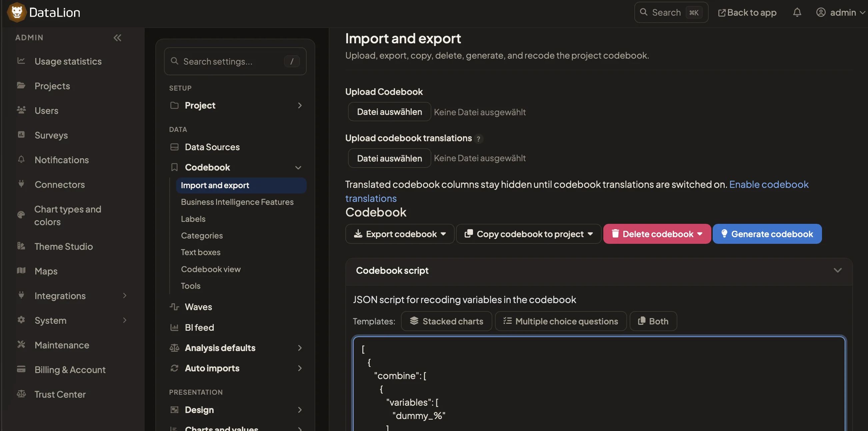Click the Projects folder icon

[21, 86]
